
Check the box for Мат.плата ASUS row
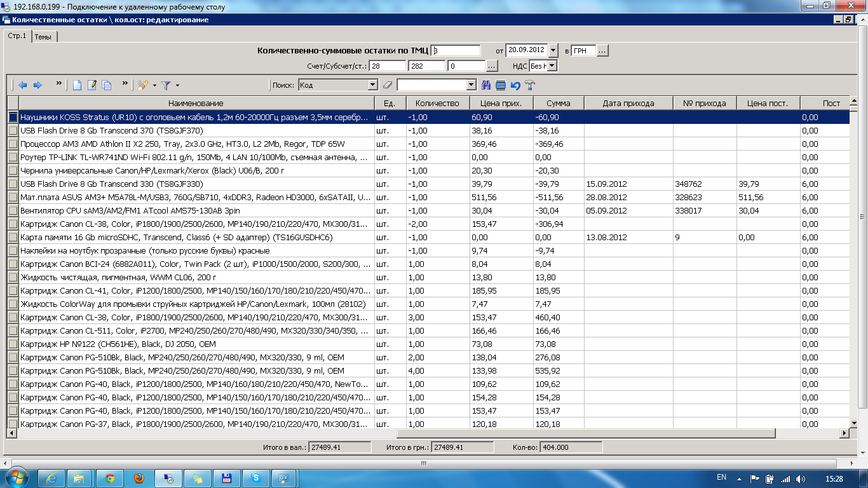click(x=13, y=198)
